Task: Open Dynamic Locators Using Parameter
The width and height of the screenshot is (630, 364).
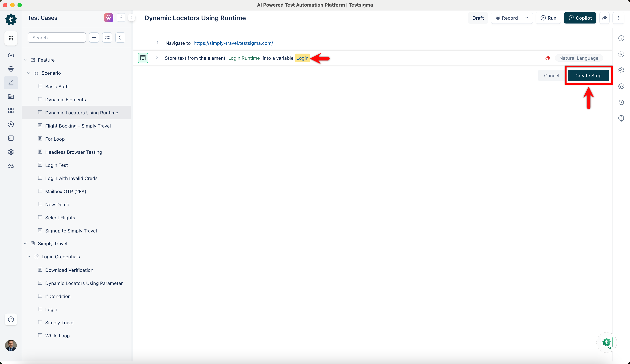Action: point(84,283)
